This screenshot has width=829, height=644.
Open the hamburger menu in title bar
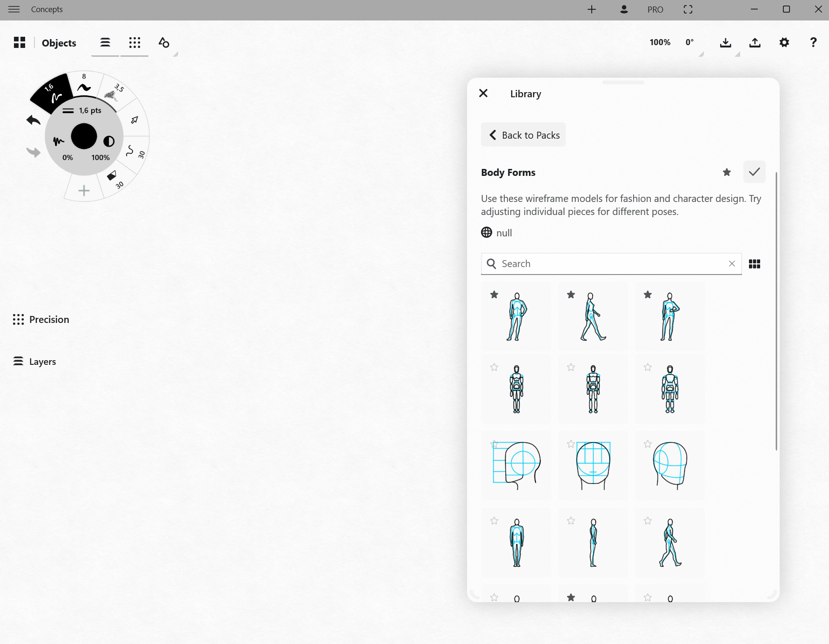[x=14, y=9]
